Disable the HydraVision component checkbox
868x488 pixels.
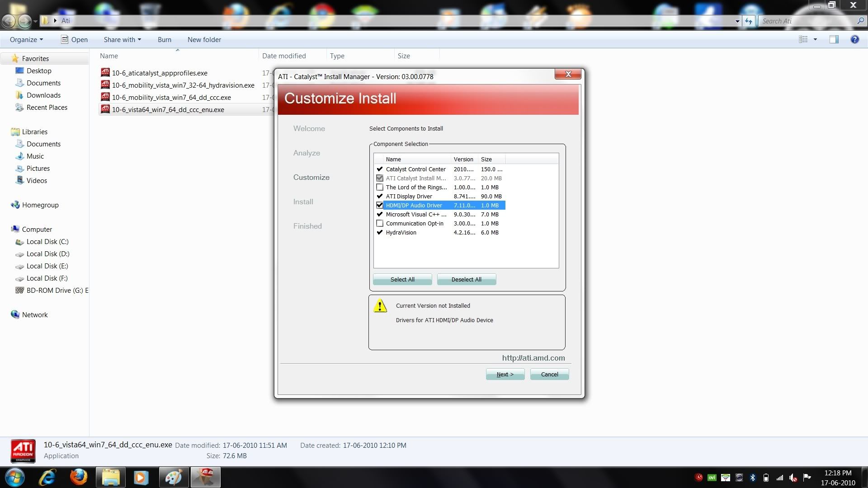tap(380, 232)
